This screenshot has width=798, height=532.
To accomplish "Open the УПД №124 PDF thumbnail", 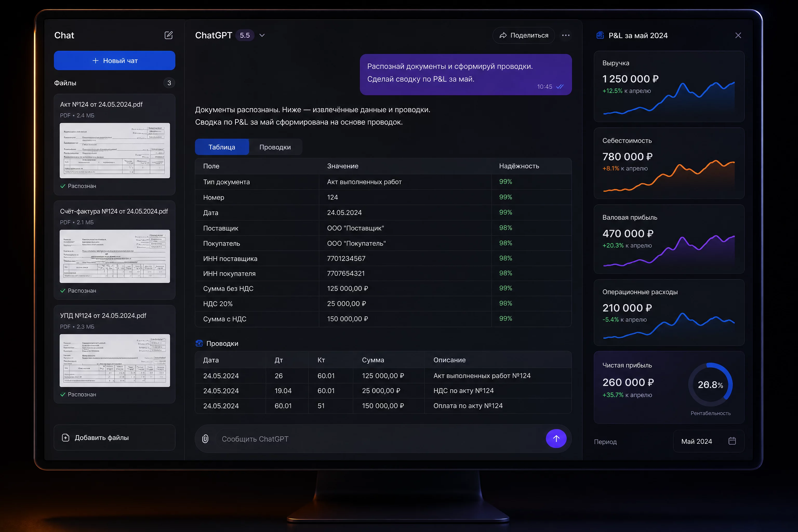I will tap(115, 360).
